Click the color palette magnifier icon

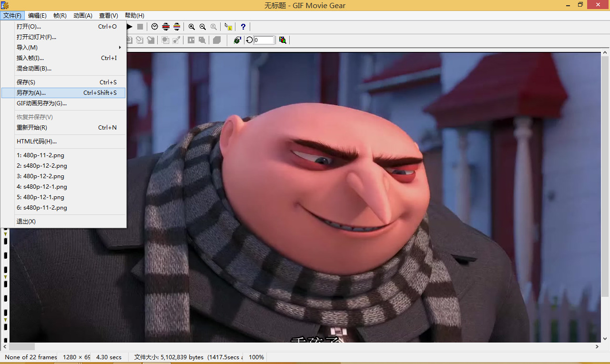pos(283,40)
